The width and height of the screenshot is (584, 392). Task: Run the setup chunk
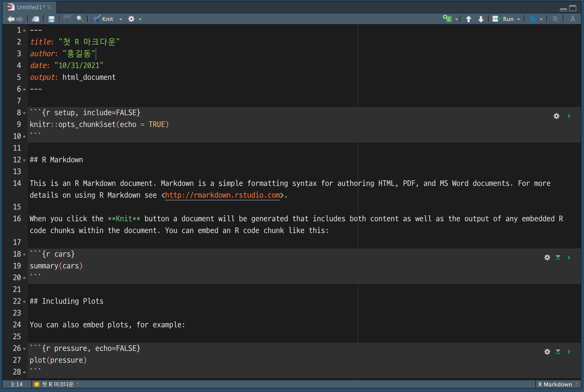pyautogui.click(x=569, y=116)
